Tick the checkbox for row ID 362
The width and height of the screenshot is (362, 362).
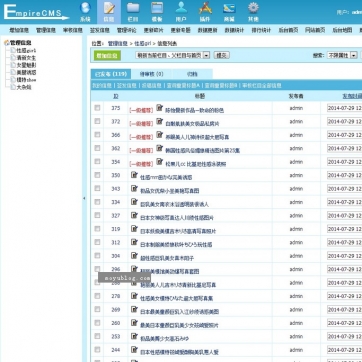97,148
